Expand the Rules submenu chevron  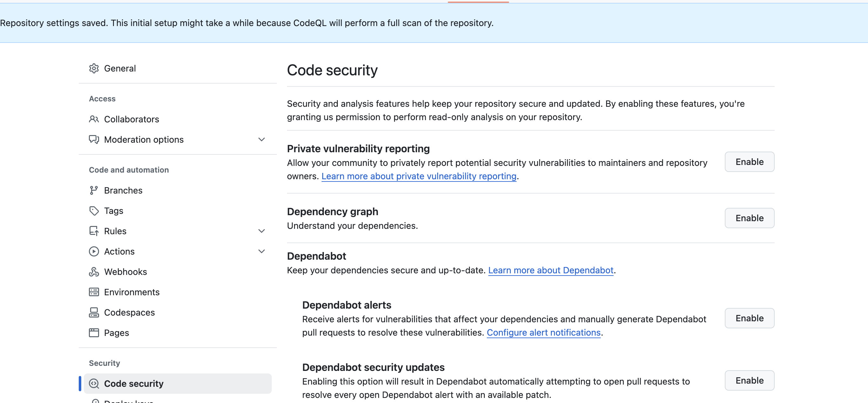(x=262, y=231)
